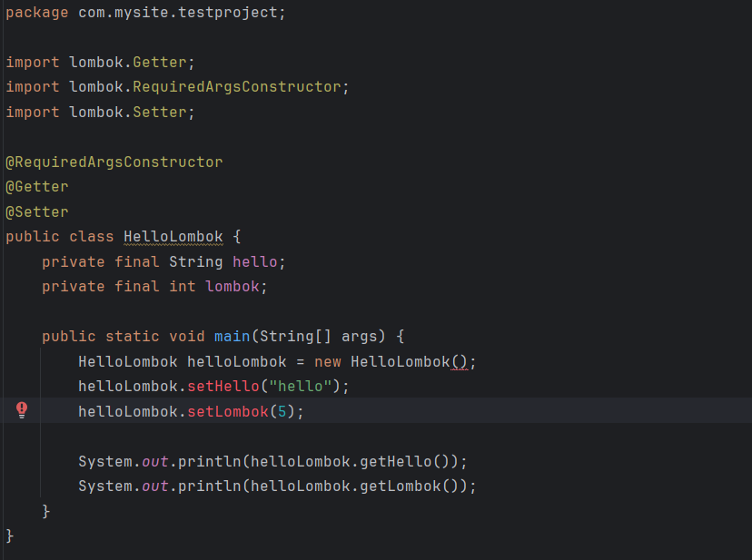Click the package com.mysite.testproject line
752x560 pixels.
[x=145, y=13]
